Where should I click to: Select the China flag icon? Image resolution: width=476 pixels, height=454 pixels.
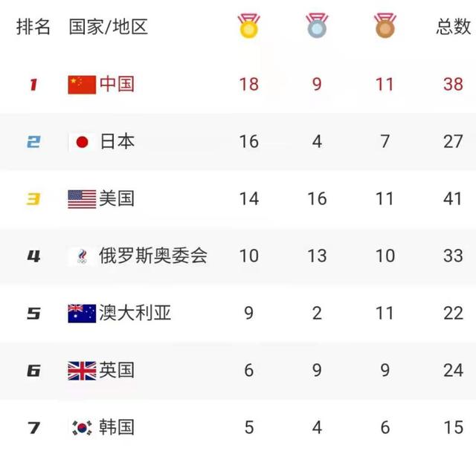click(x=82, y=85)
